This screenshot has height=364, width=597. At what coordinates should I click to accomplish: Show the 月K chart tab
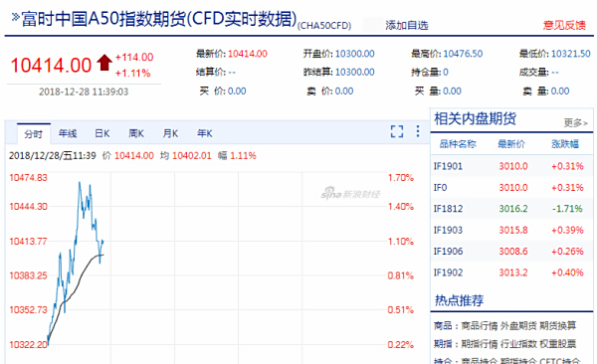tap(170, 133)
